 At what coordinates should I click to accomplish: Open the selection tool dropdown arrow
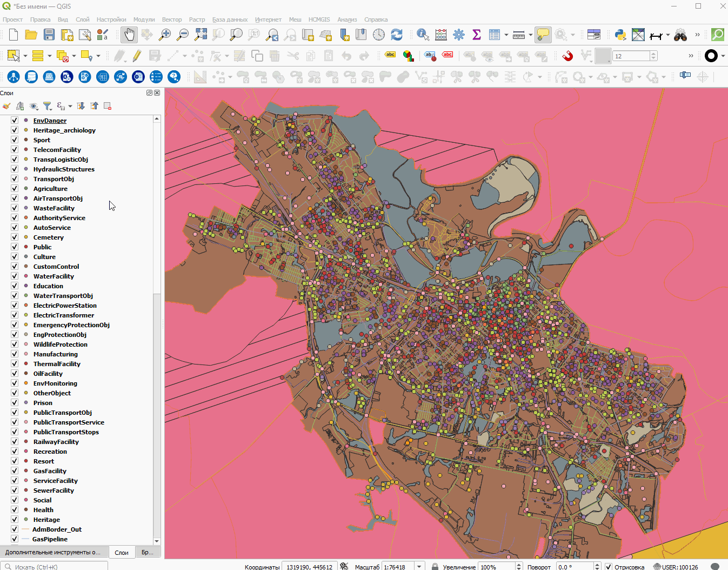click(25, 56)
